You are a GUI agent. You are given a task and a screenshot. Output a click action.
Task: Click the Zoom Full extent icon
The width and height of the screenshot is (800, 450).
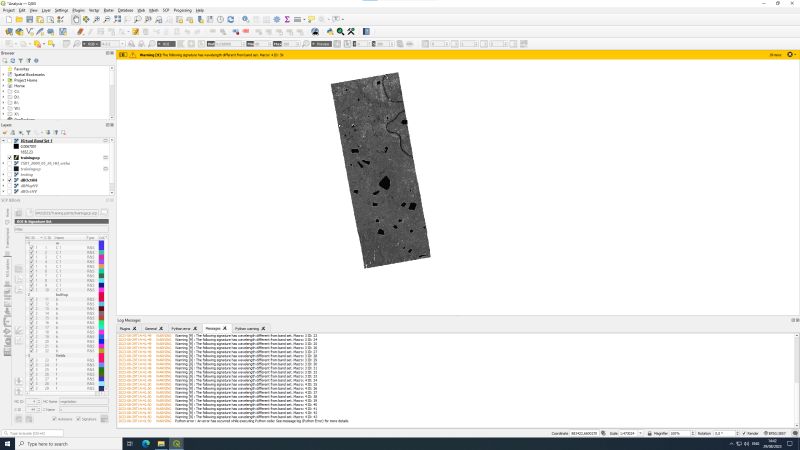pos(117,19)
